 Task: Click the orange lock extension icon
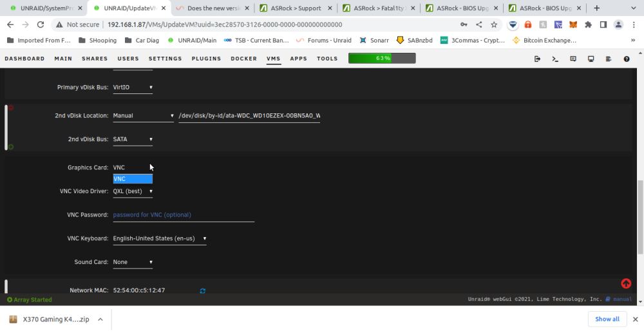[x=528, y=24]
